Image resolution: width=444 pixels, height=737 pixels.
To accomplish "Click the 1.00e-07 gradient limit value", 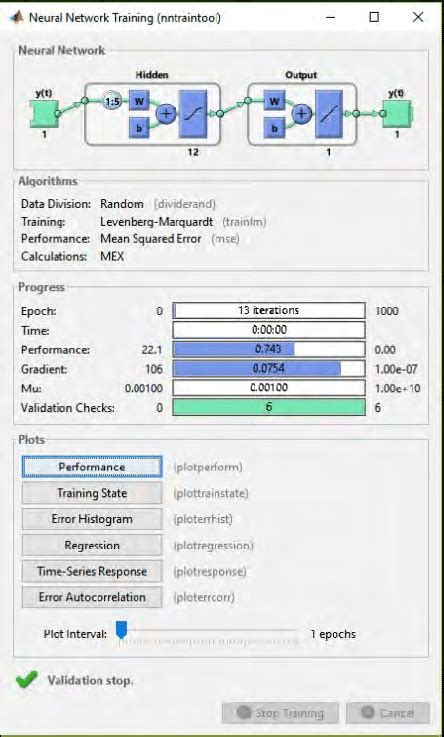I will pyautogui.click(x=396, y=369).
